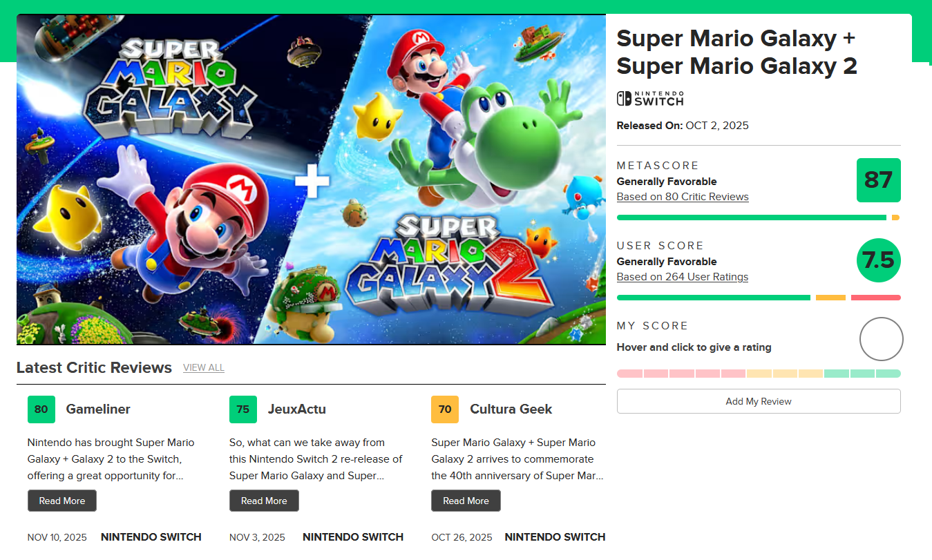Image resolution: width=932 pixels, height=560 pixels.
Task: Select the rightmost green My Score bar segment
Action: pyautogui.click(x=888, y=374)
